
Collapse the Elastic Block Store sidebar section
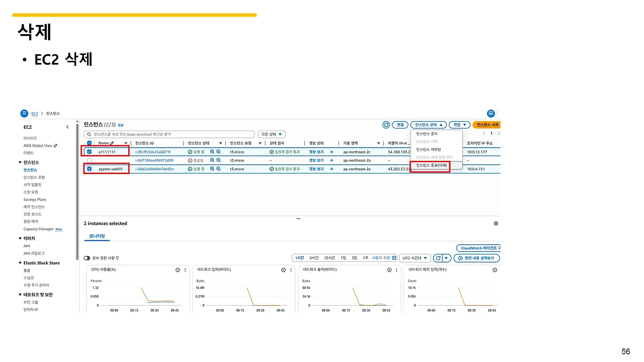click(20, 263)
